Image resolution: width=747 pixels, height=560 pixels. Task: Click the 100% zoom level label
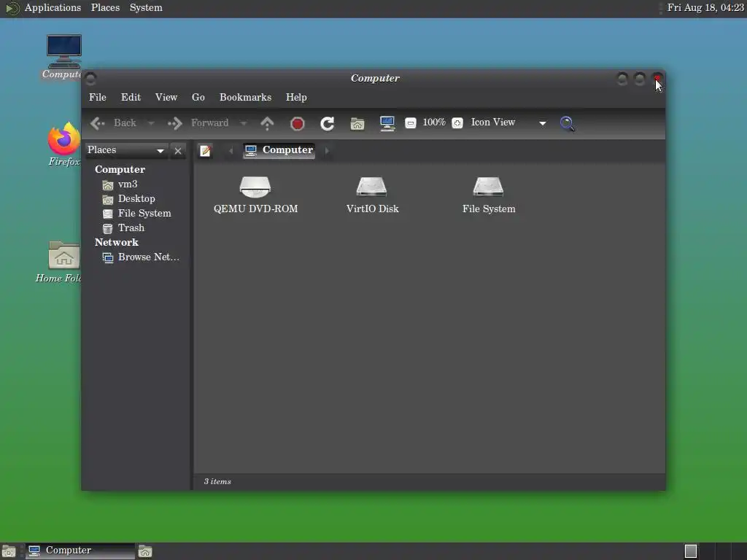pyautogui.click(x=434, y=122)
